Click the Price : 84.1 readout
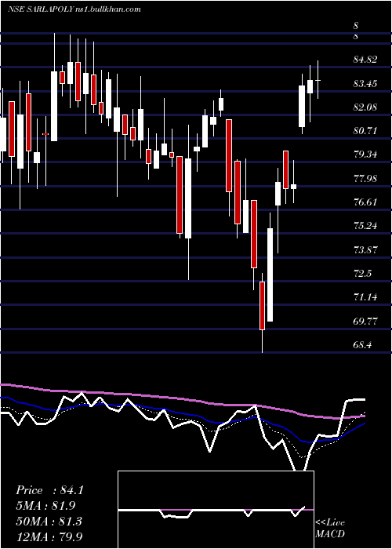 (x=49, y=490)
